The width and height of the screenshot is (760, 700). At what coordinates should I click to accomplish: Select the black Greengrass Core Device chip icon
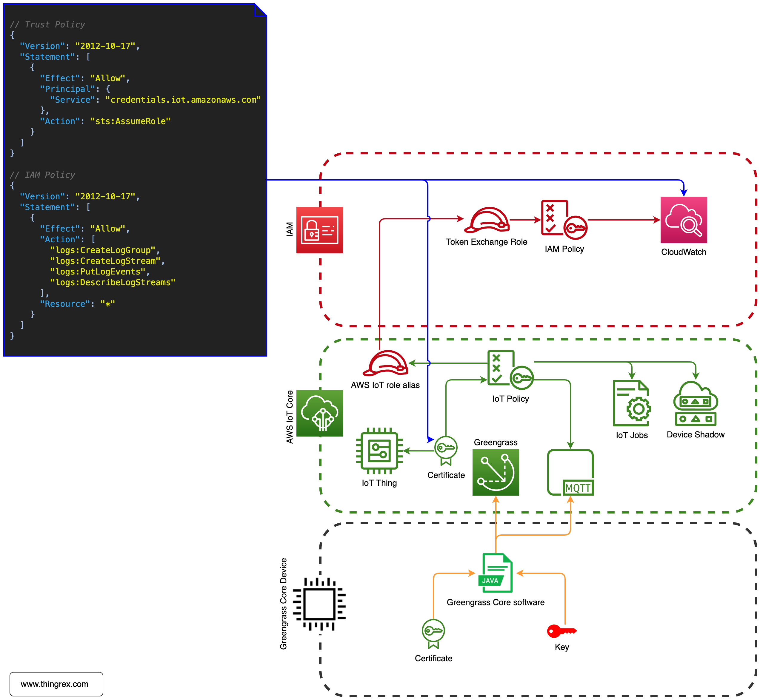point(319,605)
